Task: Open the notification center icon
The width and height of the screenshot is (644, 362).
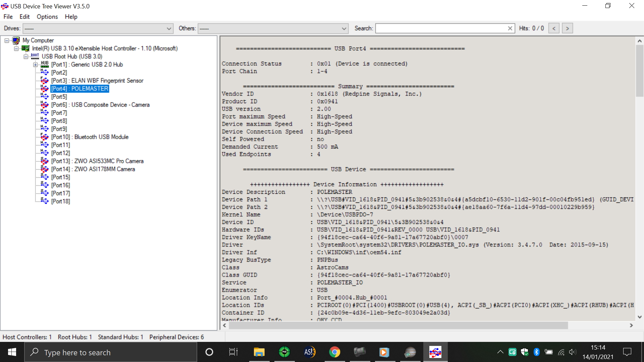Action: (x=627, y=352)
